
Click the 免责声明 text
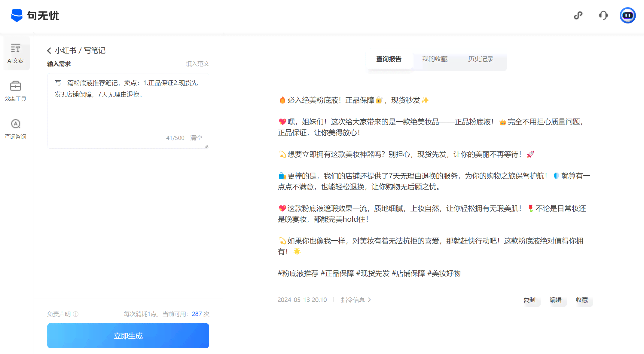[59, 314]
